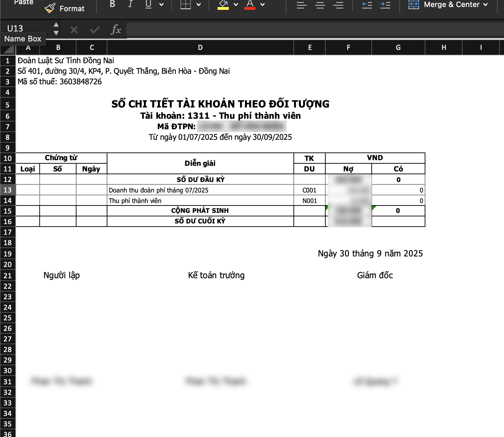This screenshot has height=437, width=504.
Task: Toggle bold formatting
Action: (x=112, y=4)
